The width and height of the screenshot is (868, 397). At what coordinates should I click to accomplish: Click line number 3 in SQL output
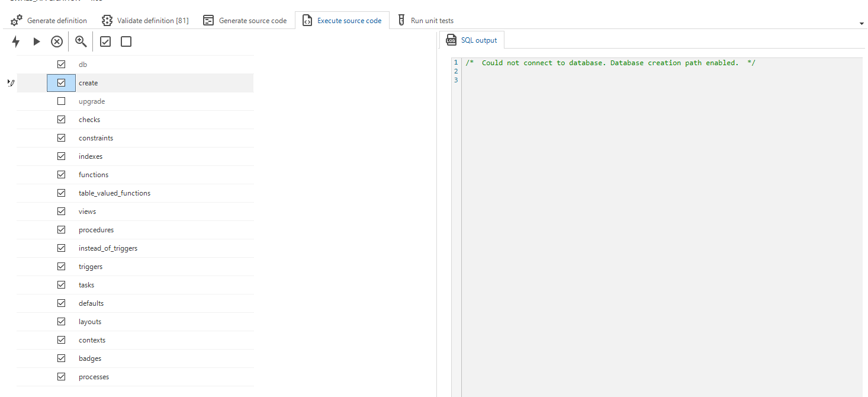click(456, 80)
